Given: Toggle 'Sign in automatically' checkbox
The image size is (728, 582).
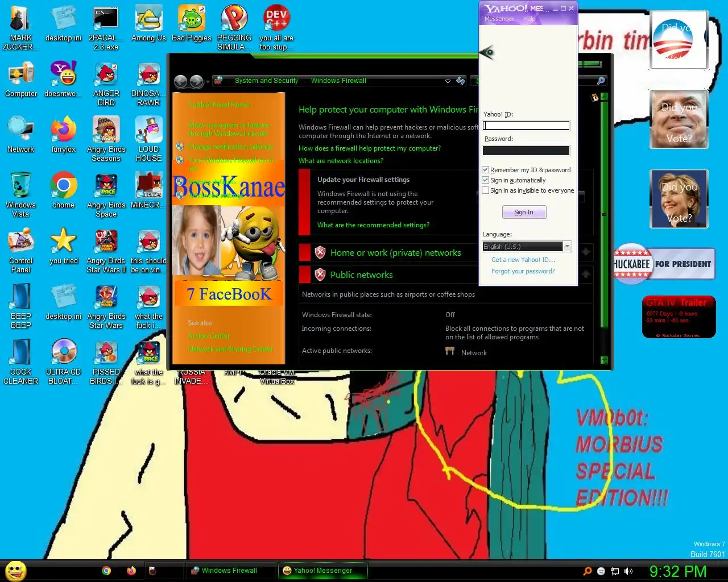Looking at the screenshot, I should [x=485, y=180].
